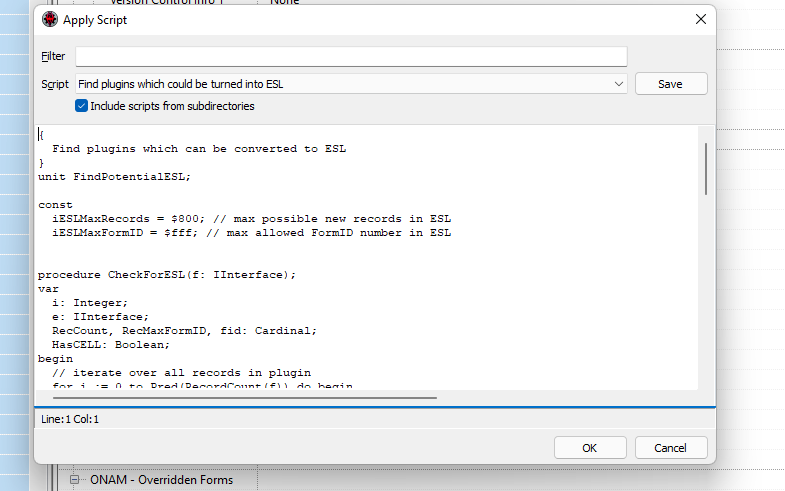
Task: Open the Script dropdown list
Action: coord(619,84)
